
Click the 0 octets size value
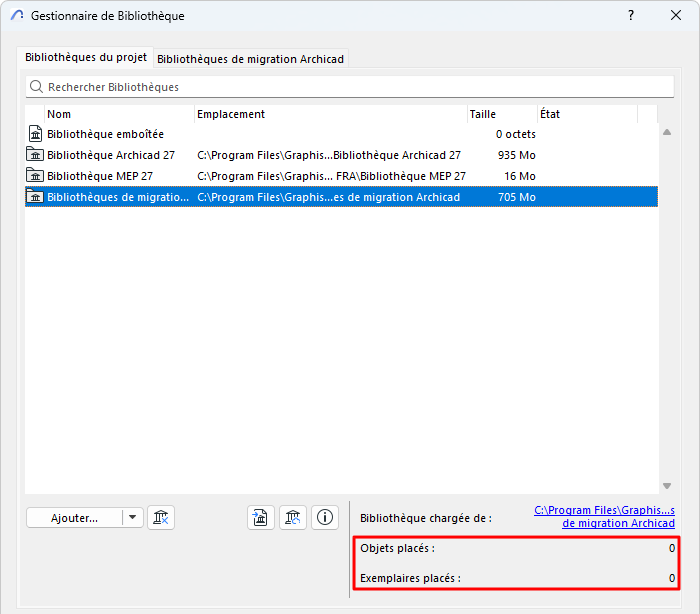(x=516, y=134)
